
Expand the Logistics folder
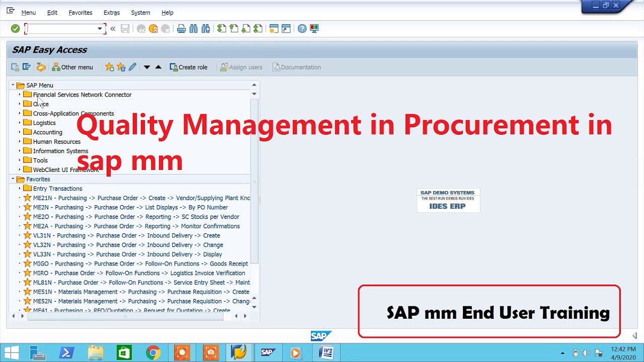[x=20, y=123]
